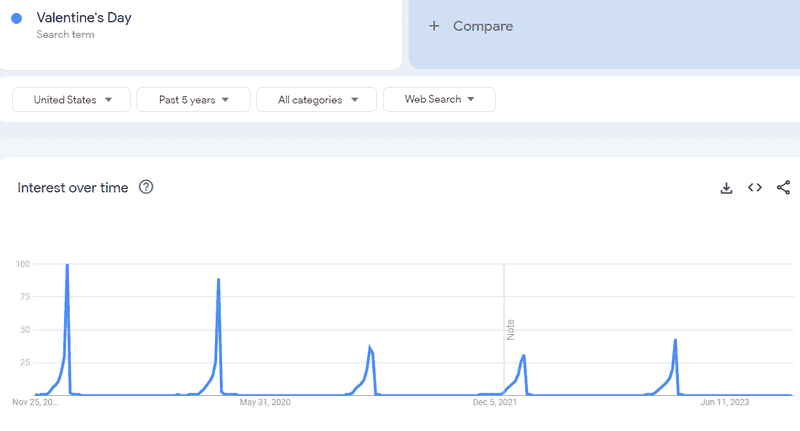Open the help icon beside Interest over time
Screen dimensions: 800x431
pyautogui.click(x=146, y=187)
